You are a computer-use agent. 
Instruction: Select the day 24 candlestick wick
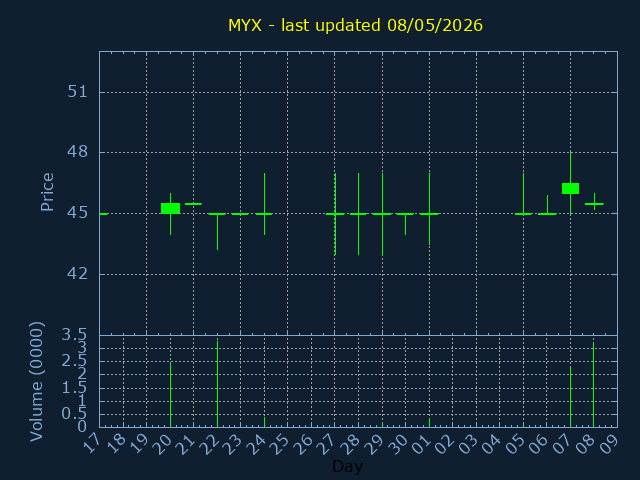click(x=264, y=204)
